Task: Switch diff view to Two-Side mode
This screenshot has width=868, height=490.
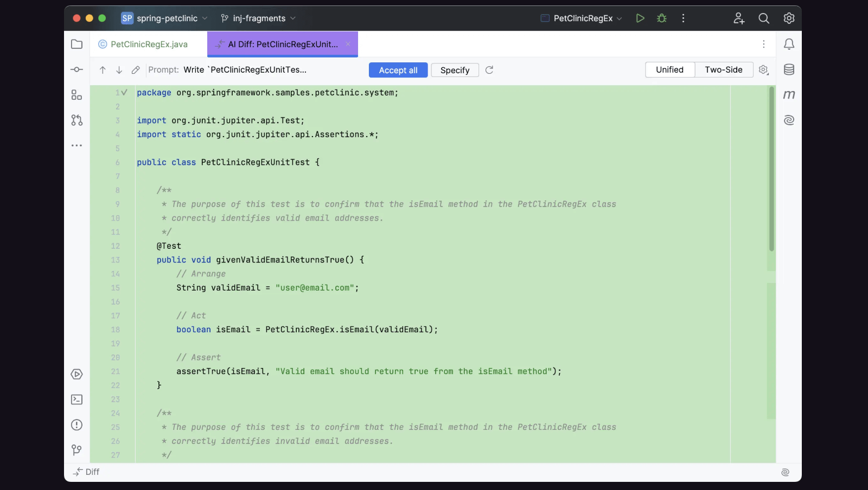Action: tap(724, 69)
